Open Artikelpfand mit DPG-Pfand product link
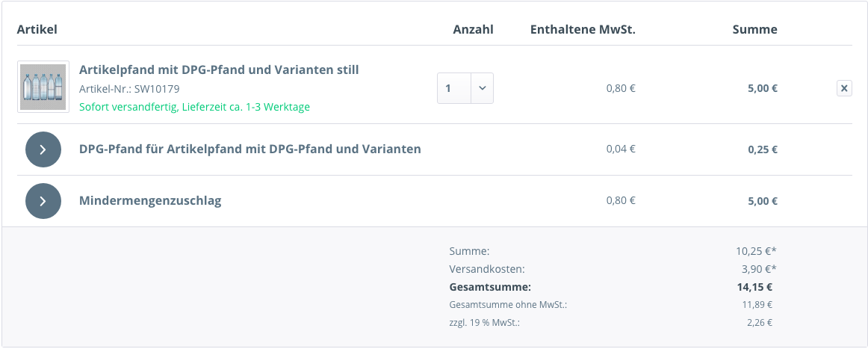868x349 pixels. click(219, 70)
